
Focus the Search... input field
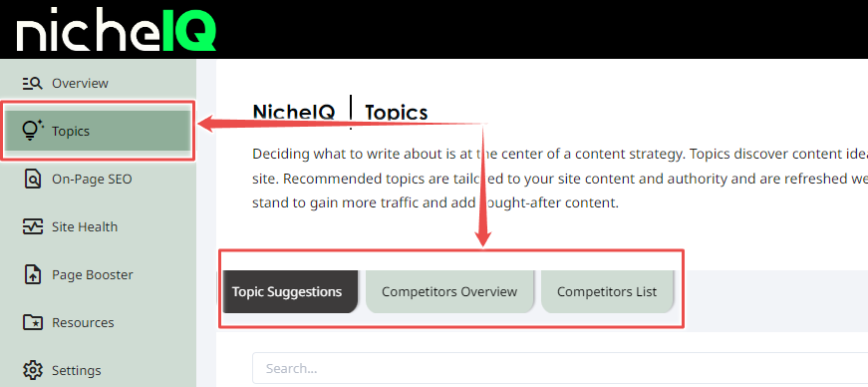pos(560,368)
